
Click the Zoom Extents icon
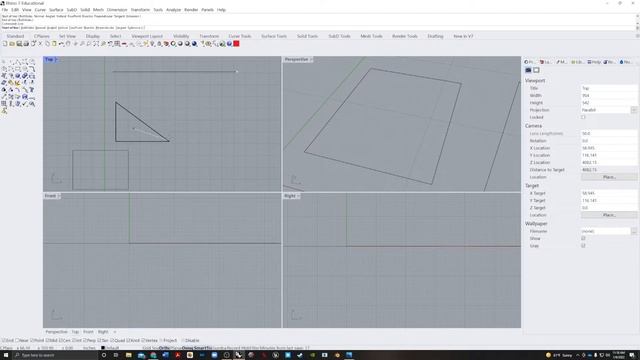[96, 44]
